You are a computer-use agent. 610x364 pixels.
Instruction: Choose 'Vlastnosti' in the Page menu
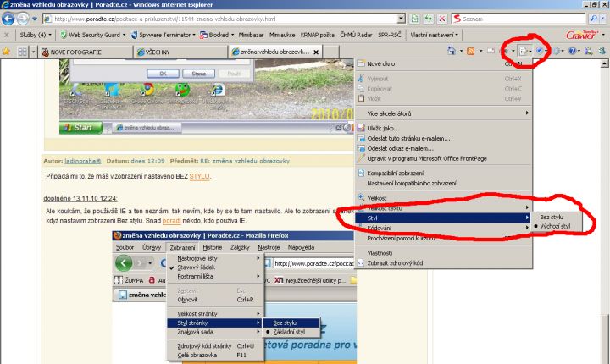(x=443, y=253)
